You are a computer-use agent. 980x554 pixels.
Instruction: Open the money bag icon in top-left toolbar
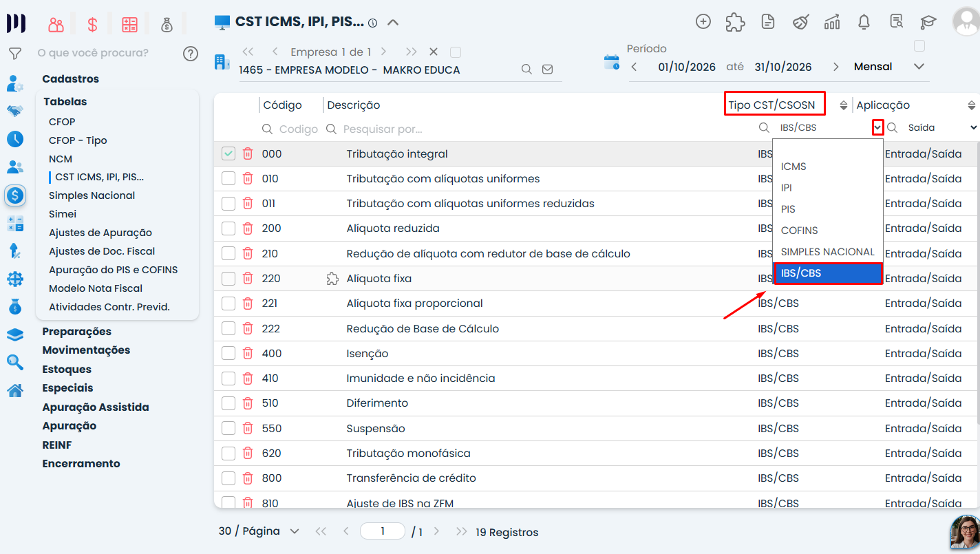[167, 25]
